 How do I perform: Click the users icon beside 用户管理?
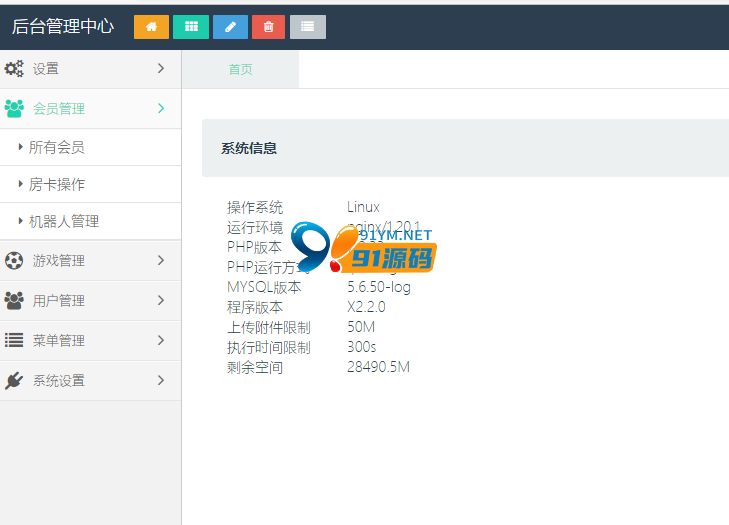click(x=14, y=300)
